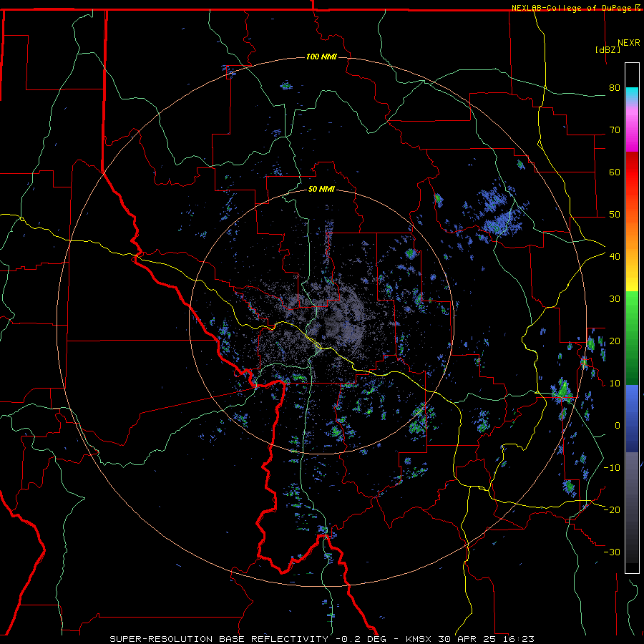Click the NEXR label near the legend
Image resolution: width=644 pixels, height=644 pixels.
(x=629, y=43)
